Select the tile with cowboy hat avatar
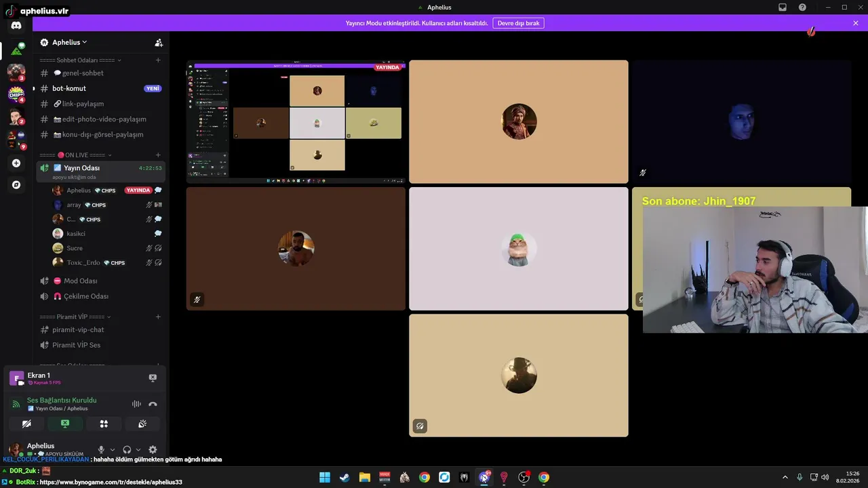The image size is (868, 488). tap(519, 375)
